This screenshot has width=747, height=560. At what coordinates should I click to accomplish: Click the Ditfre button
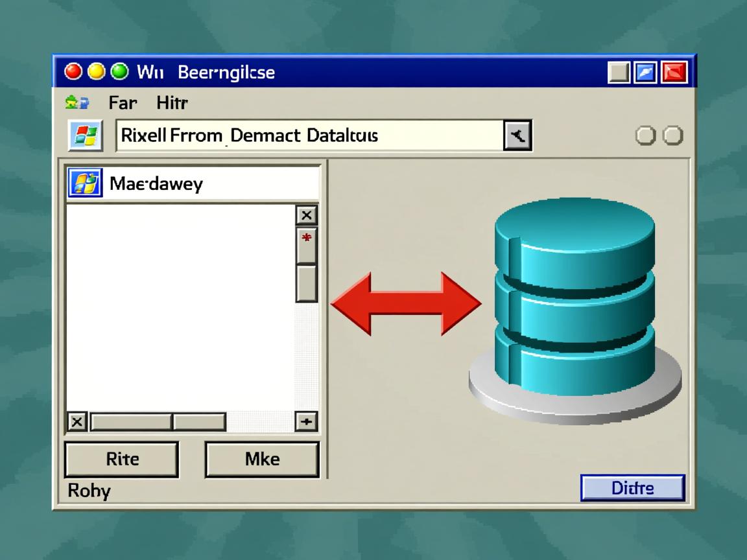pyautogui.click(x=632, y=488)
